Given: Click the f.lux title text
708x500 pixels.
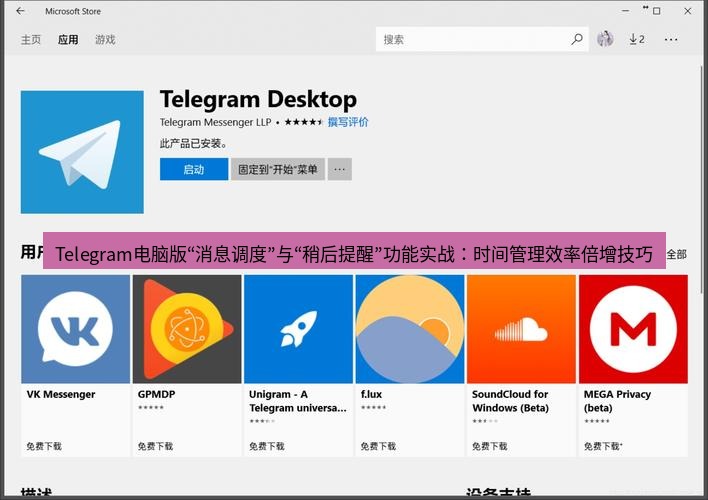Looking at the screenshot, I should pyautogui.click(x=371, y=394).
